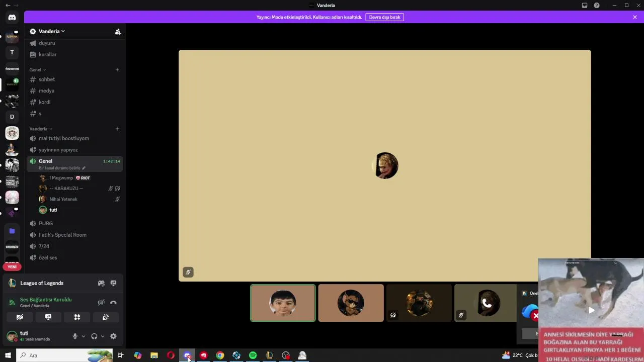Click the Windows search box labeled Ara
This screenshot has height=362, width=644.
(x=64, y=355)
